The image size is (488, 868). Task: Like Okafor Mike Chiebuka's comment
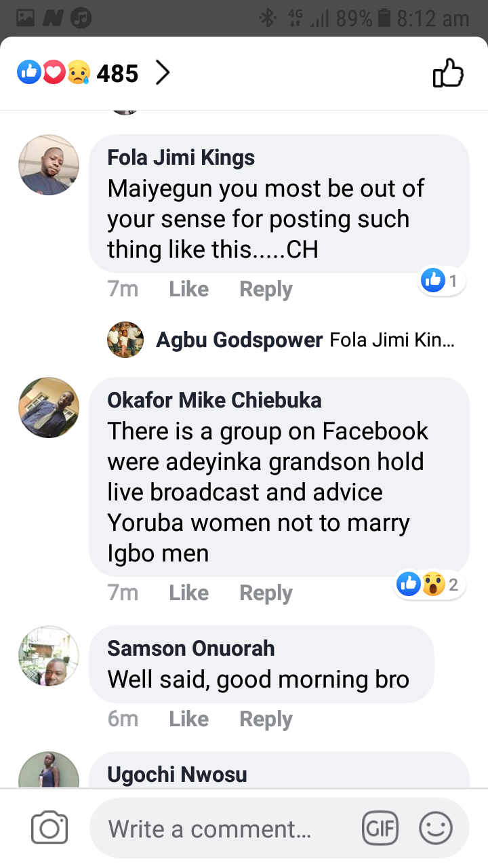pyautogui.click(x=188, y=593)
